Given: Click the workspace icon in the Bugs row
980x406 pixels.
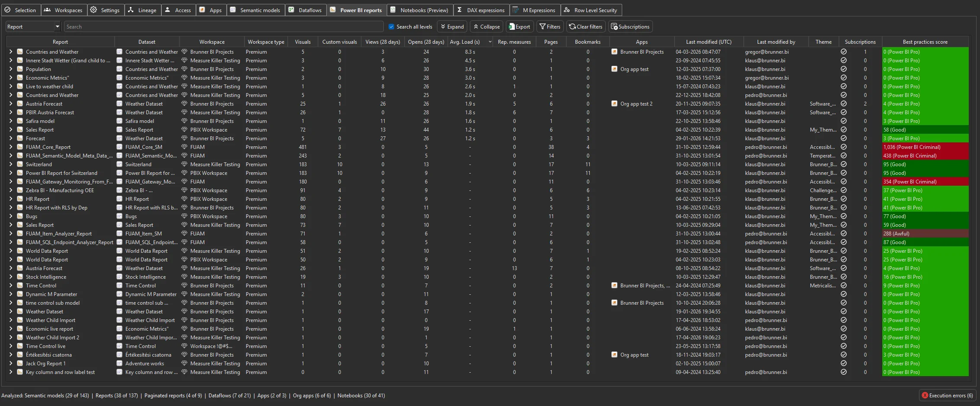Looking at the screenshot, I should click(184, 216).
